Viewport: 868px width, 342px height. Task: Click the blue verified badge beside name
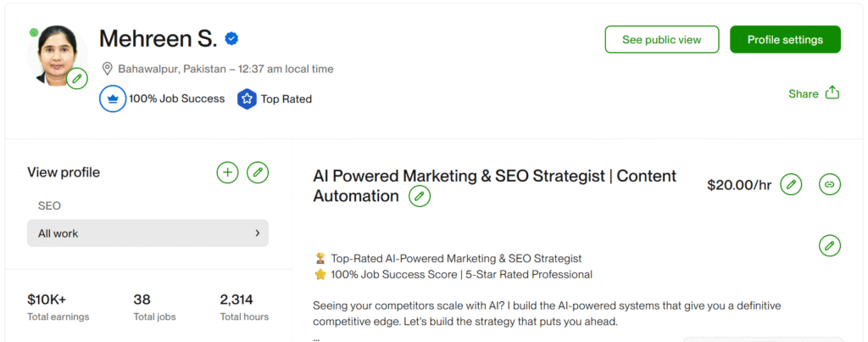(231, 39)
